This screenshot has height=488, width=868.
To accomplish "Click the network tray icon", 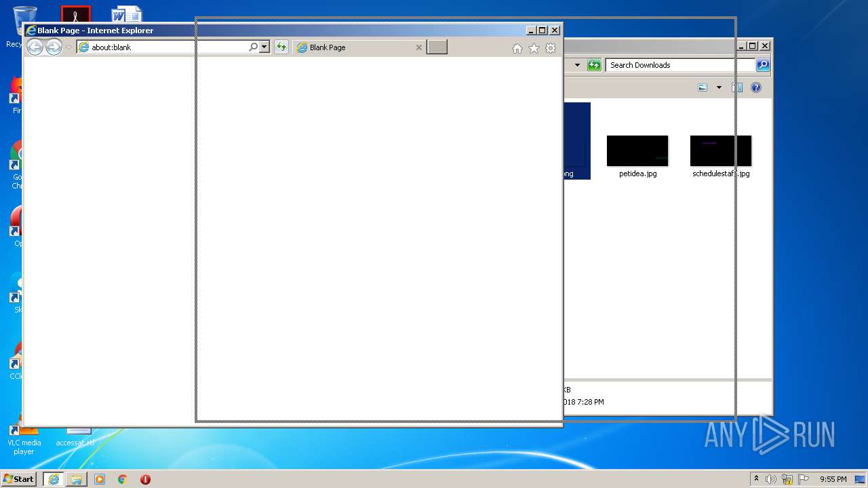I will click(787, 479).
